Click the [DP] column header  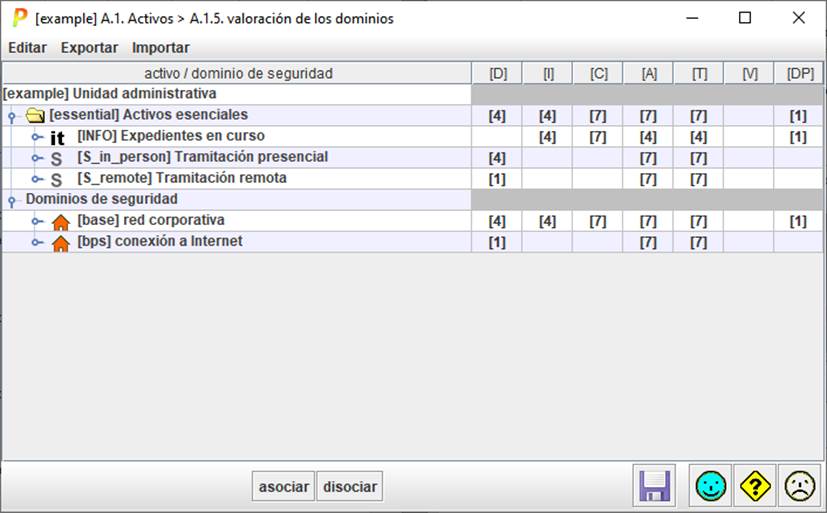pos(799,73)
